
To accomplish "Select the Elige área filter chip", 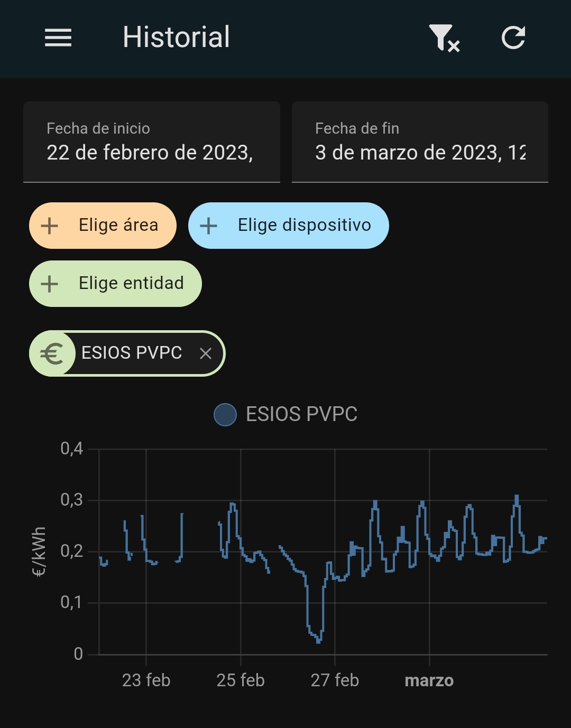I will 102,226.
